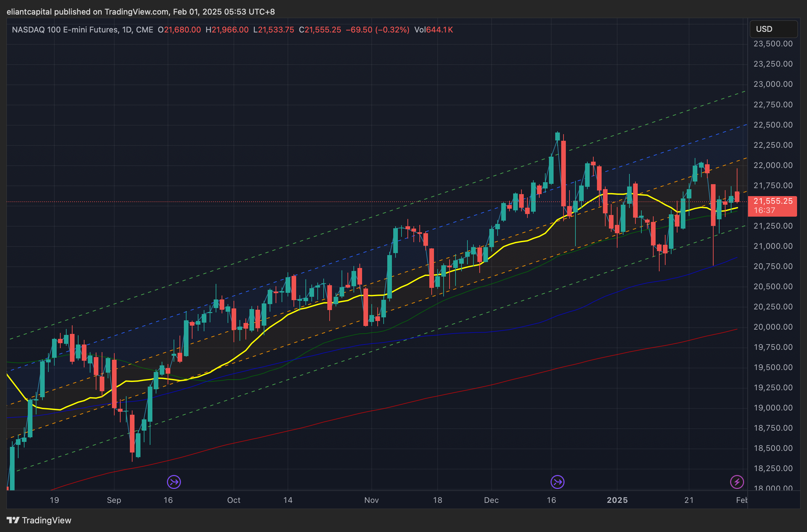Click the TradingView logo at bottom left
The image size is (807, 532).
[39, 520]
